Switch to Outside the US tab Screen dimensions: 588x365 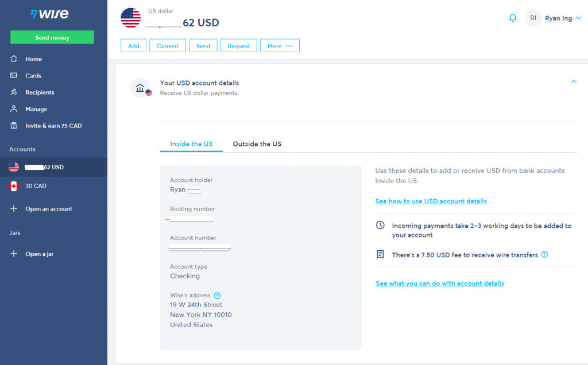click(x=257, y=144)
